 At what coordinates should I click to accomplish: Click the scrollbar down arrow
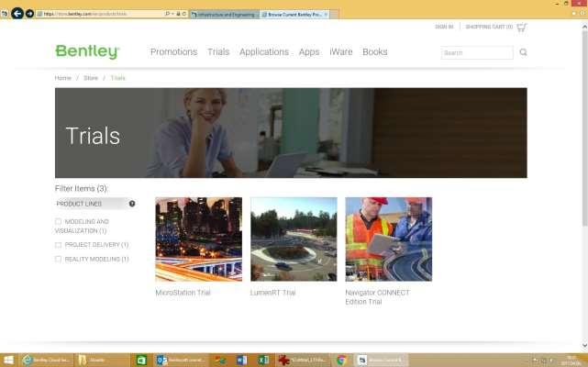pos(584,345)
